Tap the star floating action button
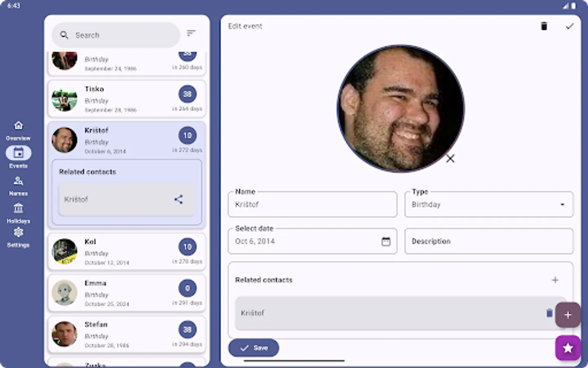The height and width of the screenshot is (368, 588). [x=568, y=348]
